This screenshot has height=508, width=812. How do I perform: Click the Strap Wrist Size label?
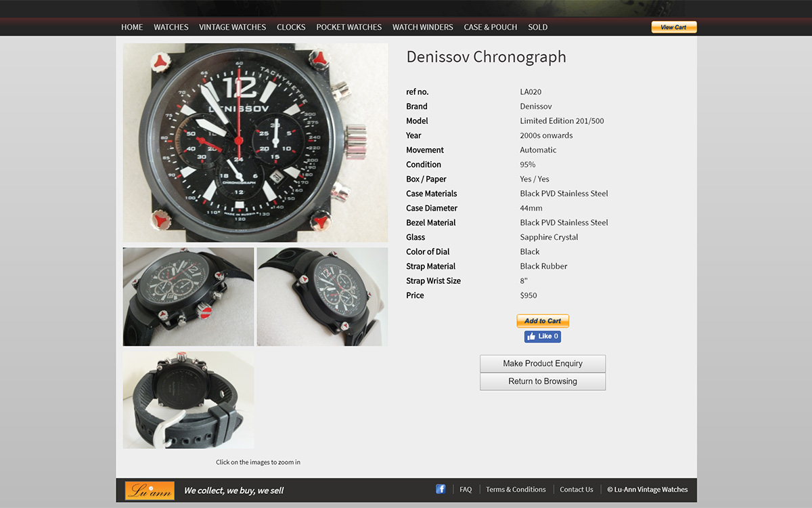click(433, 281)
